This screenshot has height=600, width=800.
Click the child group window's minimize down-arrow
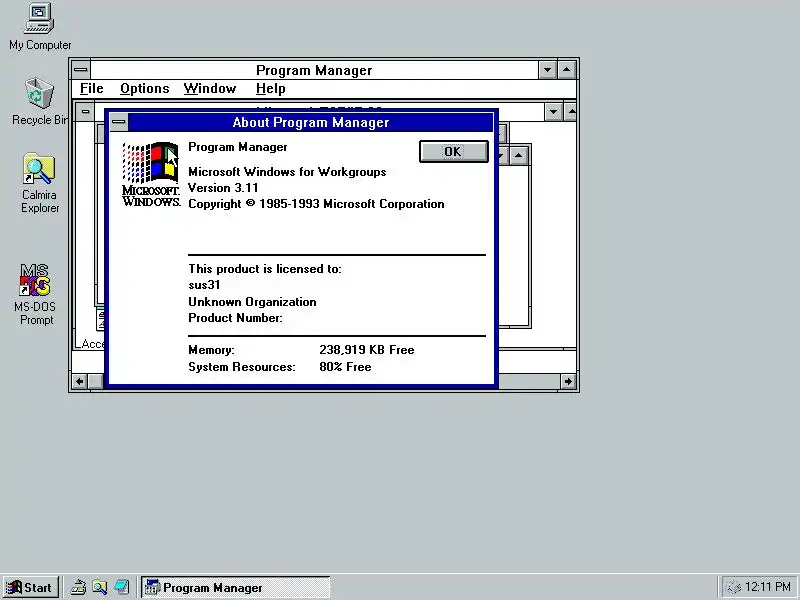click(553, 112)
